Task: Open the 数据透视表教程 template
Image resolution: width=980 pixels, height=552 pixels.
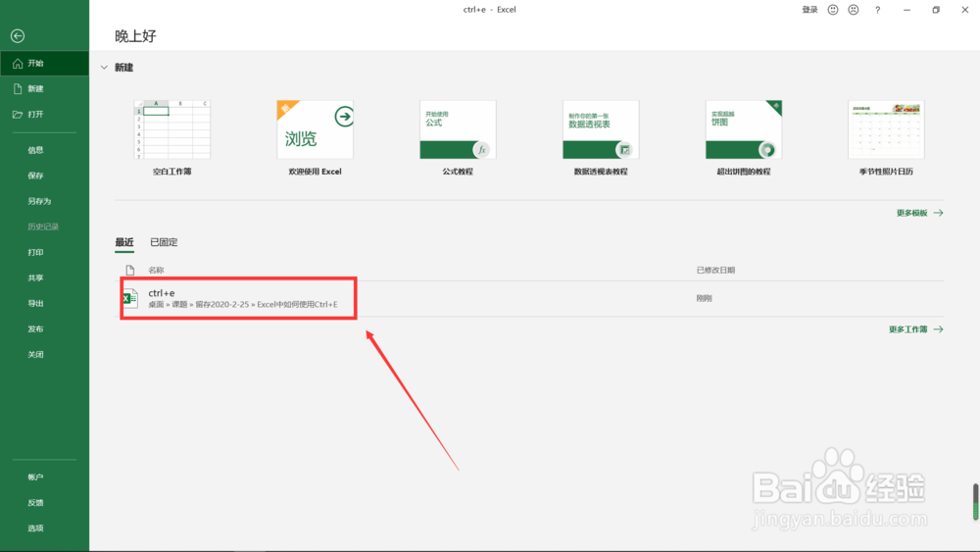Action: 601,137
